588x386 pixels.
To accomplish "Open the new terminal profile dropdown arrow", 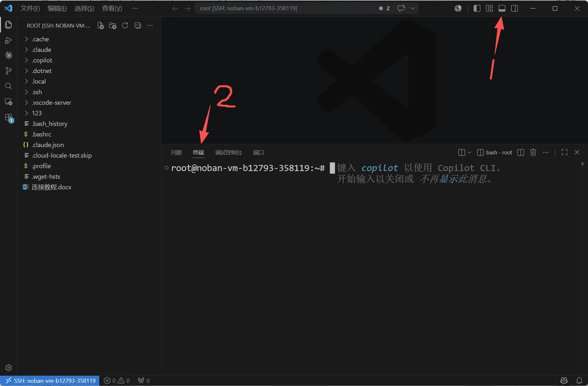I will tap(470, 152).
